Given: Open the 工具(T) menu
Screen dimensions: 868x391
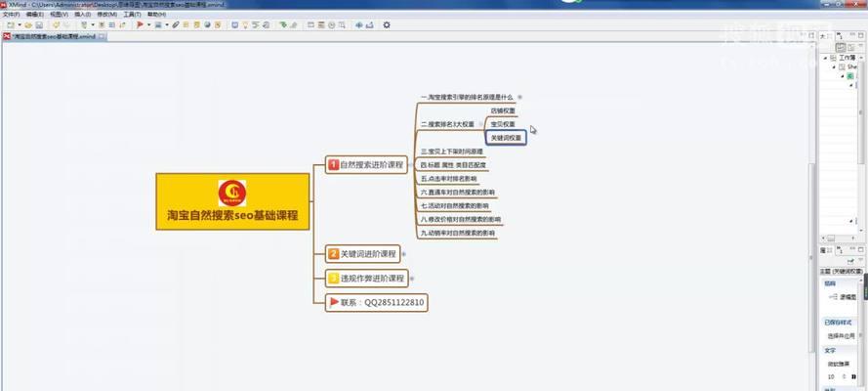Looking at the screenshot, I should (132, 14).
